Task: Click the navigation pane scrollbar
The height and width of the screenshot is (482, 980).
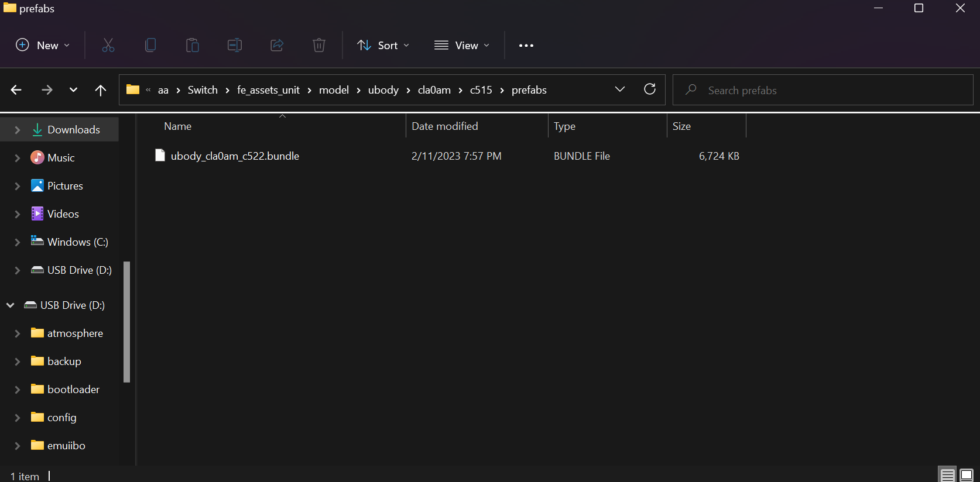Action: coord(126,322)
